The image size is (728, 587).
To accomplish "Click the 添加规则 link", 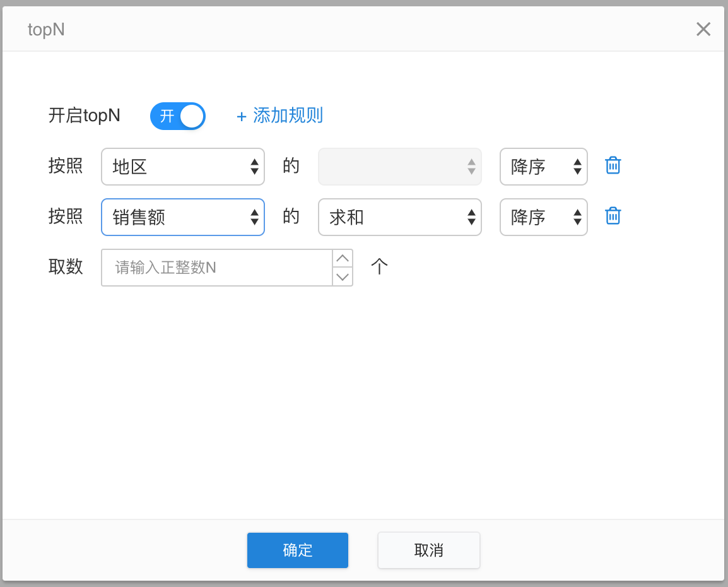I will click(x=280, y=116).
